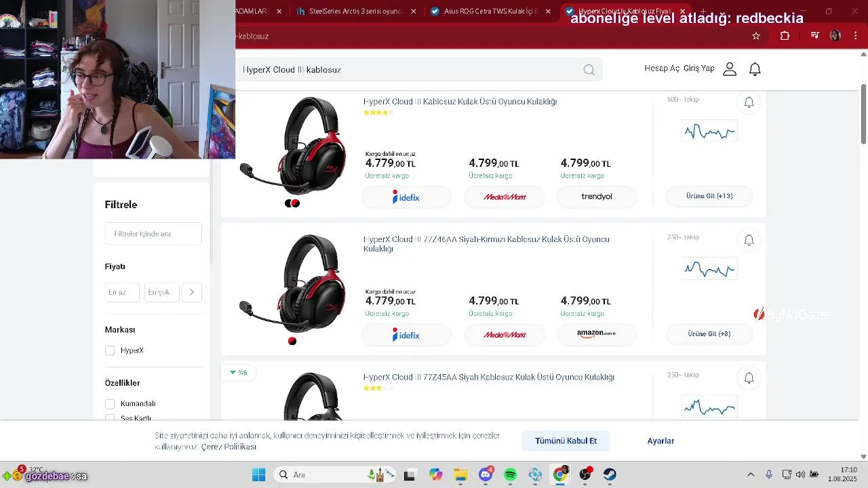Accept all cookies with Tümünü Kabul Et
Image resolution: width=868 pixels, height=488 pixels.
(566, 441)
